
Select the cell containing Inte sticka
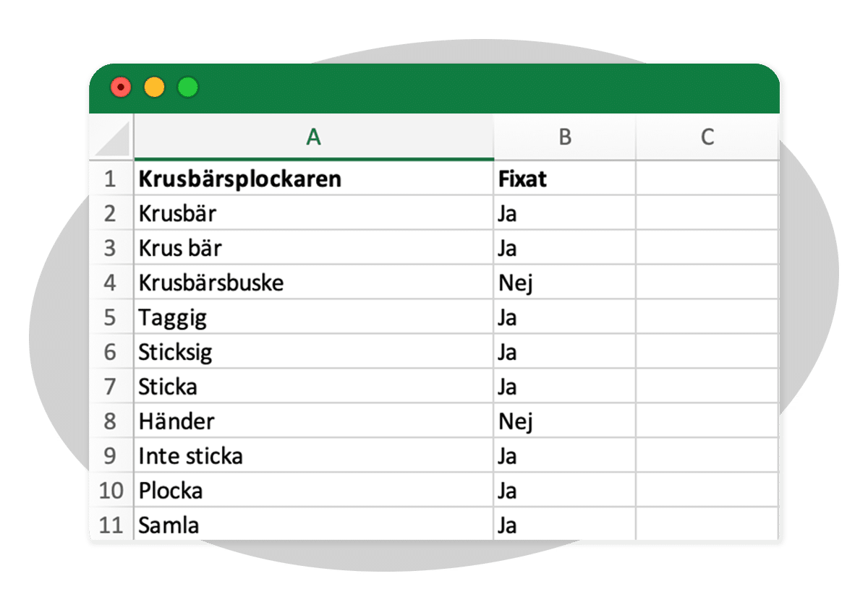pyautogui.click(x=313, y=456)
